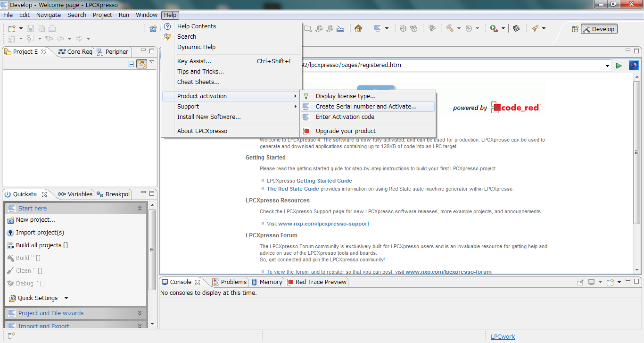The width and height of the screenshot is (644, 343).
Task: Open the New wizard dropdown arrow
Action: coord(20,29)
